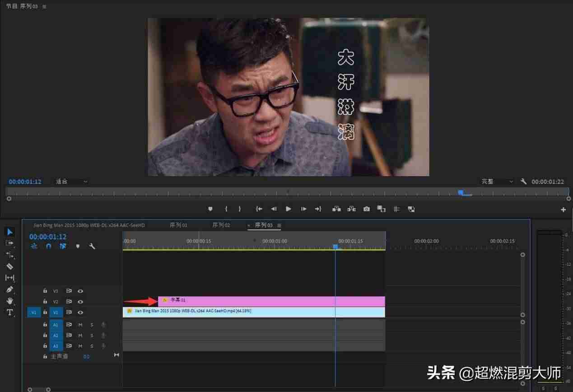Enable voice-over record on A1
573x392 pixels.
(103, 325)
